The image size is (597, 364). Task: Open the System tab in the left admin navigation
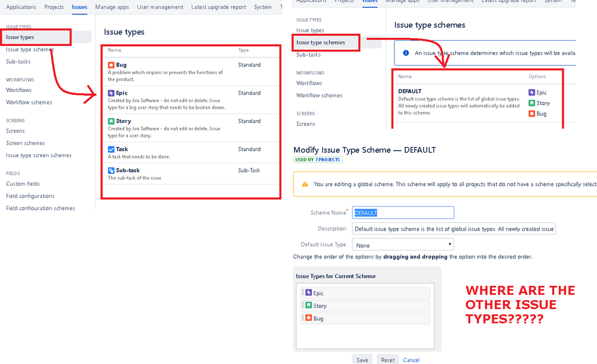point(263,7)
